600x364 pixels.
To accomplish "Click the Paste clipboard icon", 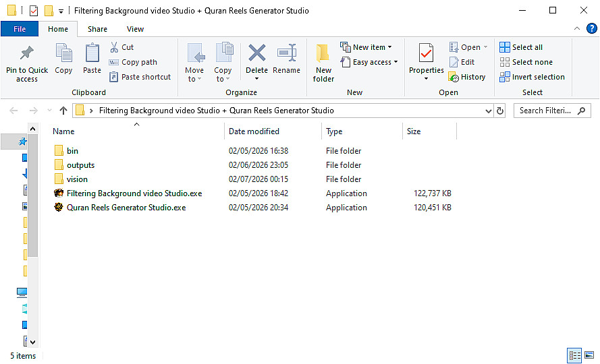I will click(92, 54).
